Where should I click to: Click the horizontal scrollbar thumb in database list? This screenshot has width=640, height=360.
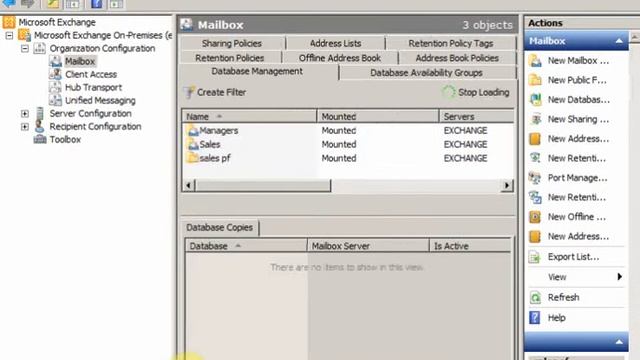click(263, 186)
